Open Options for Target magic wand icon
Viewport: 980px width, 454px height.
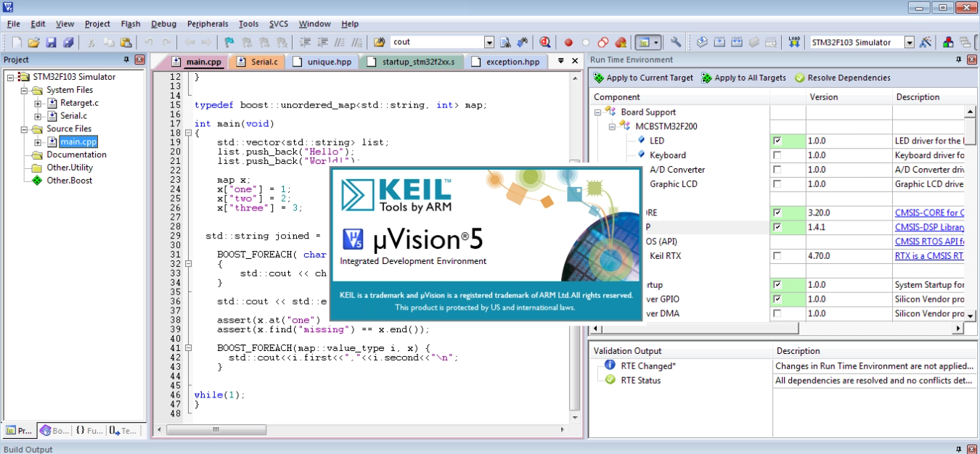click(x=926, y=42)
